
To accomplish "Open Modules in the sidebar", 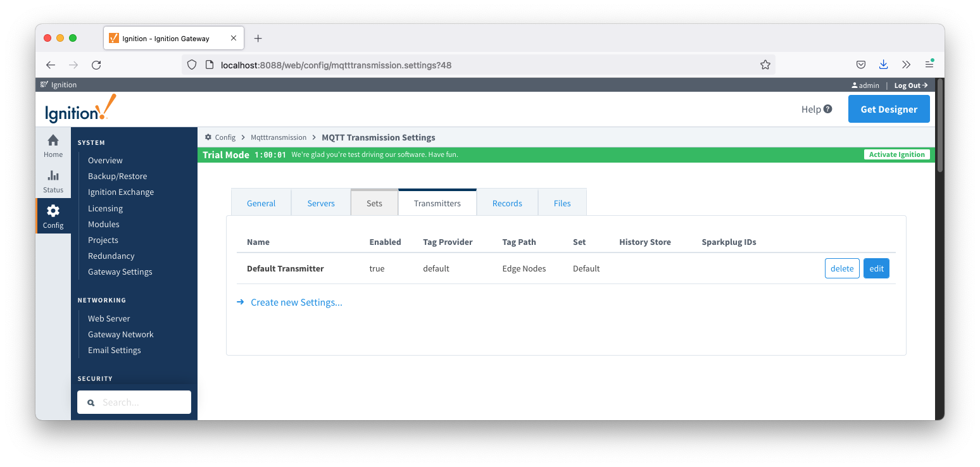I will [104, 224].
